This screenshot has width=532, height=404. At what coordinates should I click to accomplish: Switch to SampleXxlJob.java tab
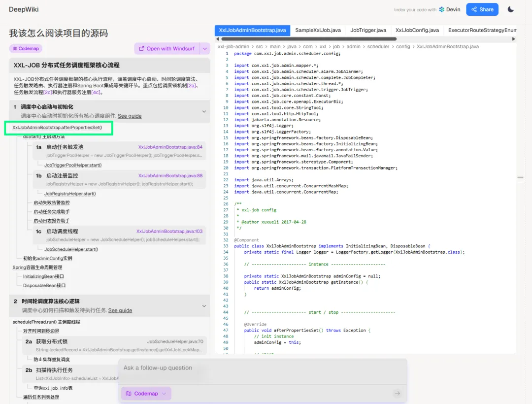318,30
